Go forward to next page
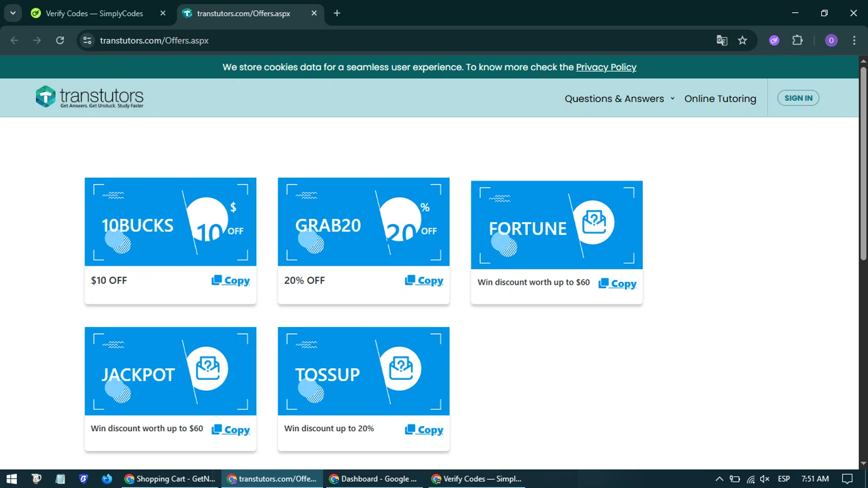Screen dimensions: 868x488 (37, 41)
